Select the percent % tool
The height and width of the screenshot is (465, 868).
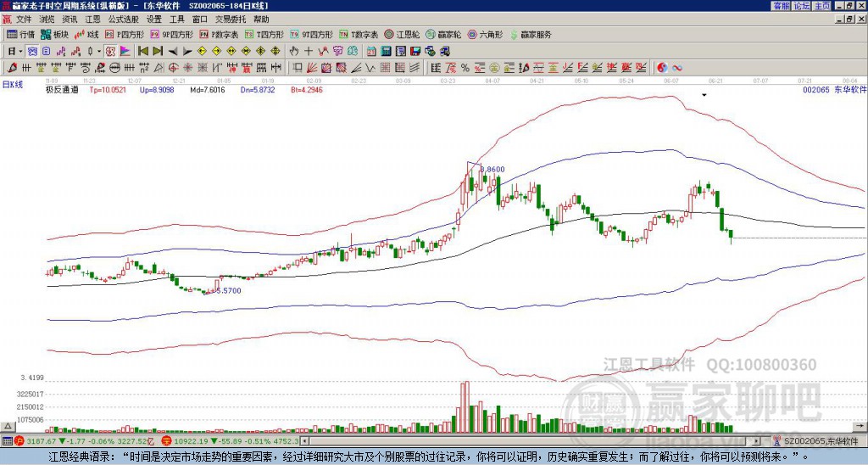coord(465,68)
